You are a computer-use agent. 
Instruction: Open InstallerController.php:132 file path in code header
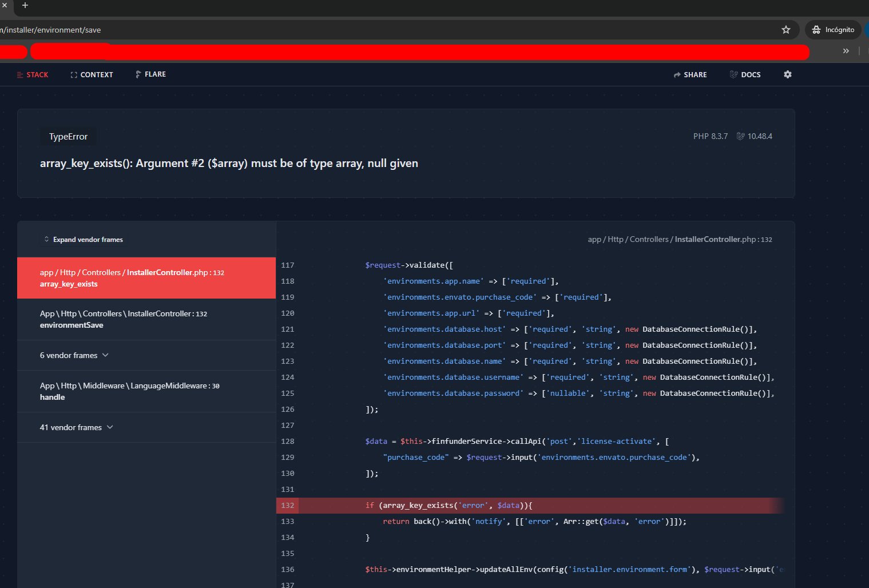click(680, 240)
